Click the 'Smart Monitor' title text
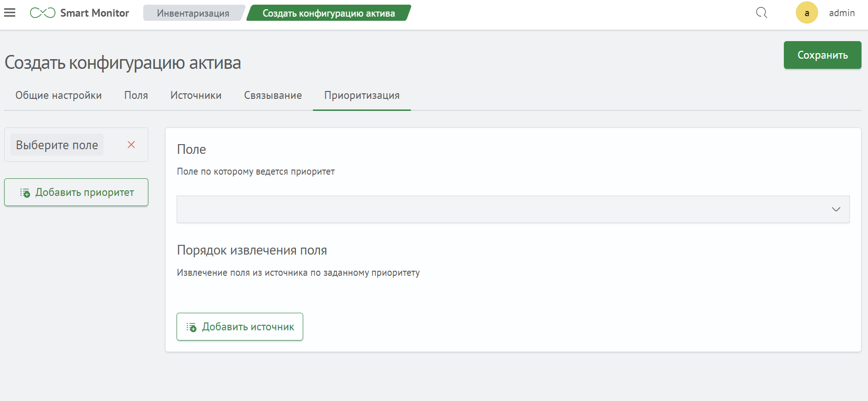The image size is (868, 401). (95, 13)
